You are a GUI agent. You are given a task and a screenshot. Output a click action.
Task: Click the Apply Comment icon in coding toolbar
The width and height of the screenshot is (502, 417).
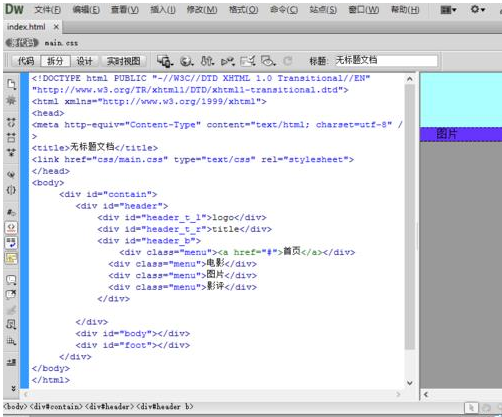pyautogui.click(x=11, y=280)
